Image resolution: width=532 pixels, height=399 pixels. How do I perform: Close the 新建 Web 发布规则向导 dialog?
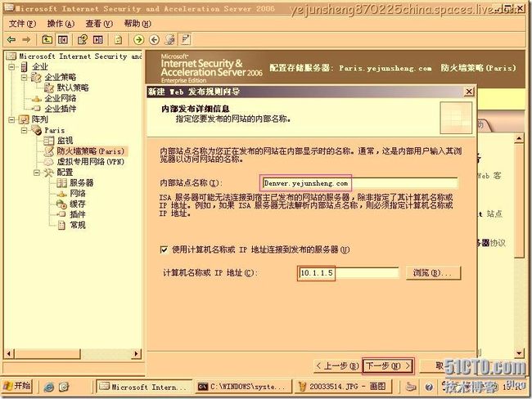point(469,92)
